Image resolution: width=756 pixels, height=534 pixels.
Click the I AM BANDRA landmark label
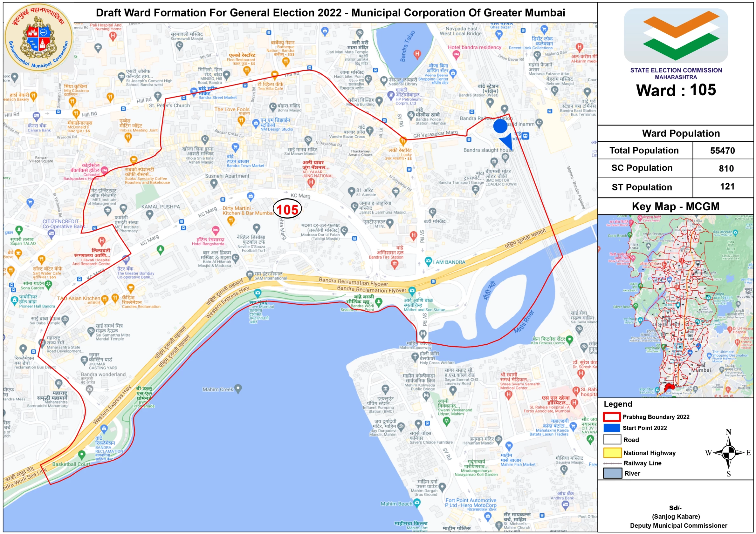(x=449, y=262)
